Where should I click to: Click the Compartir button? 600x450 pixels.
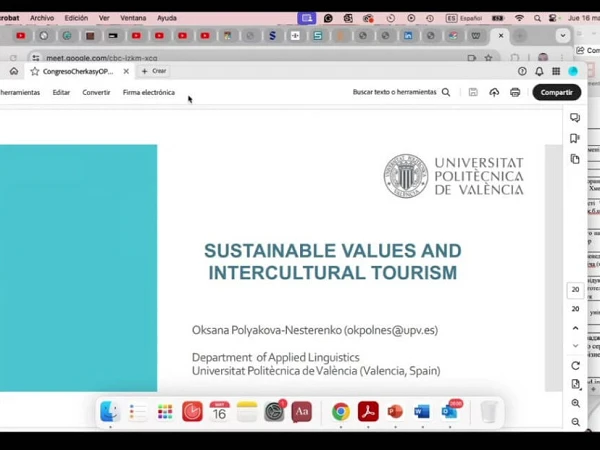click(x=556, y=92)
